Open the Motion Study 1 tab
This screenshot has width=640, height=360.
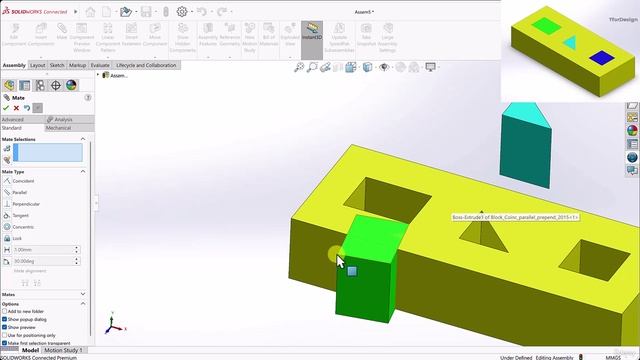(64, 350)
